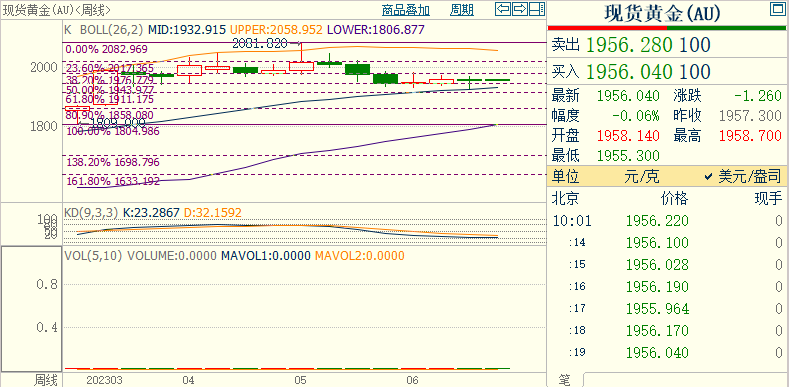Click the 卖出 price 1956.280

pos(629,45)
